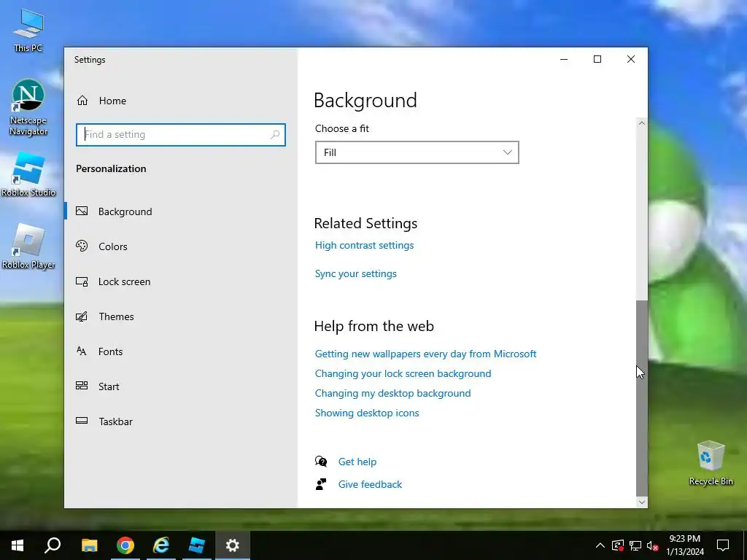Image resolution: width=747 pixels, height=560 pixels.
Task: Click the search magnifier in Find a setting
Action: coord(275,135)
